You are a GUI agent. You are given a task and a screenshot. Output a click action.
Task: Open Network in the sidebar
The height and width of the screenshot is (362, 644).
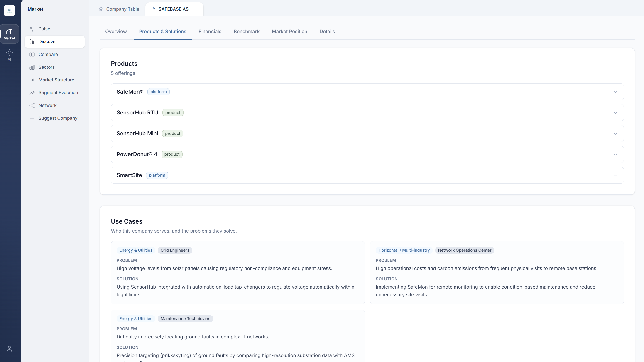point(55,105)
